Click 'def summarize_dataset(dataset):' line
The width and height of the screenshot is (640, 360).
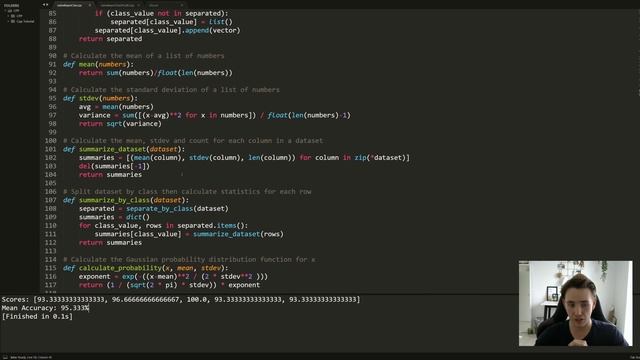pyautogui.click(x=124, y=149)
